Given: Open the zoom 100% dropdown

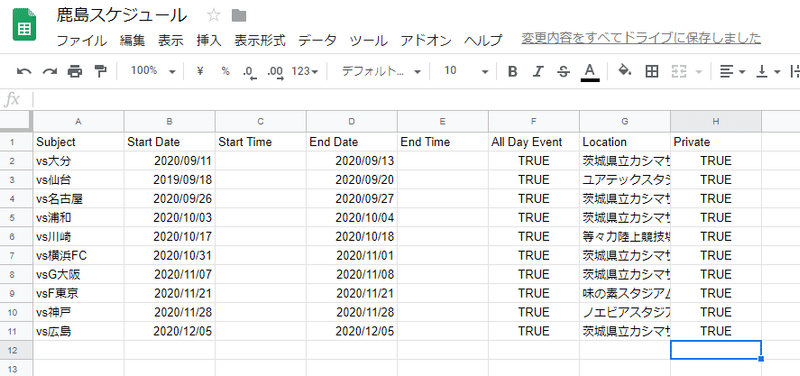Looking at the screenshot, I should tap(153, 71).
